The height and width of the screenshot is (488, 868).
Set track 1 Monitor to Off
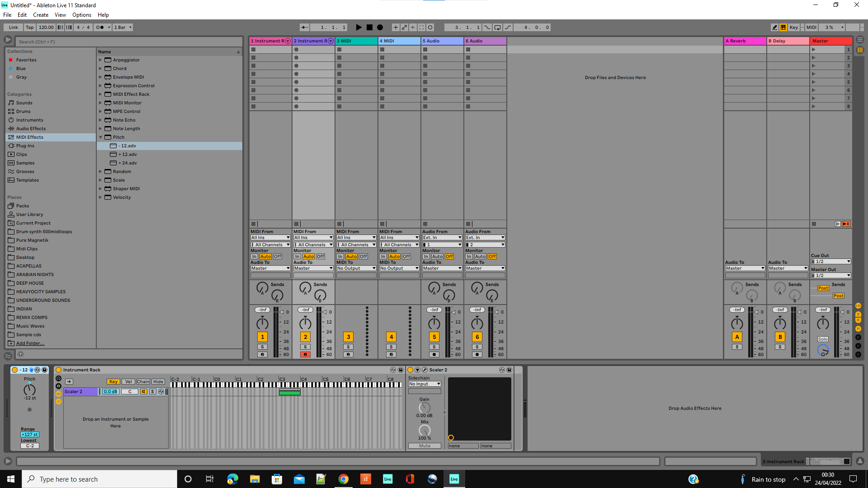coord(277,257)
